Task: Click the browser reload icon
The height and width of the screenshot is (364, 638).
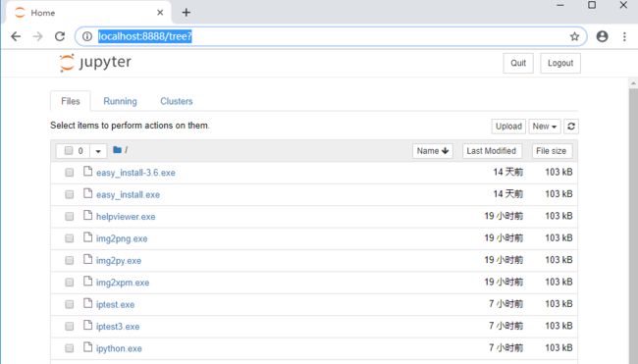Action: pyautogui.click(x=60, y=36)
